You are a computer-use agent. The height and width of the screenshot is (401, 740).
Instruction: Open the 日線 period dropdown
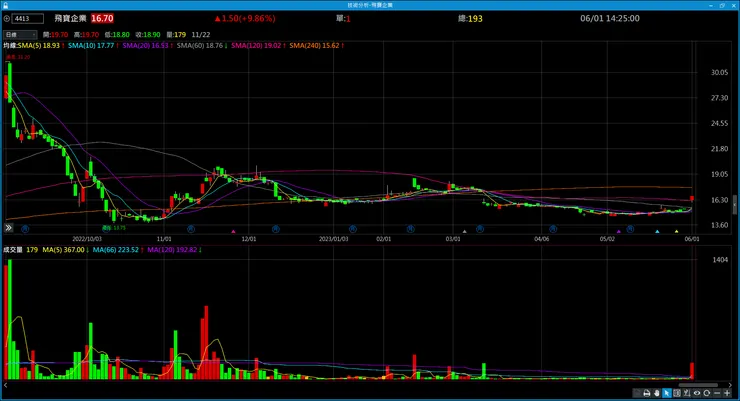pos(20,34)
